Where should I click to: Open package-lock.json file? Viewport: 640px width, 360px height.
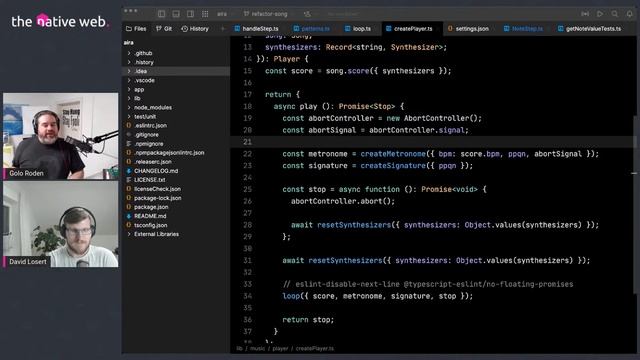(158, 198)
